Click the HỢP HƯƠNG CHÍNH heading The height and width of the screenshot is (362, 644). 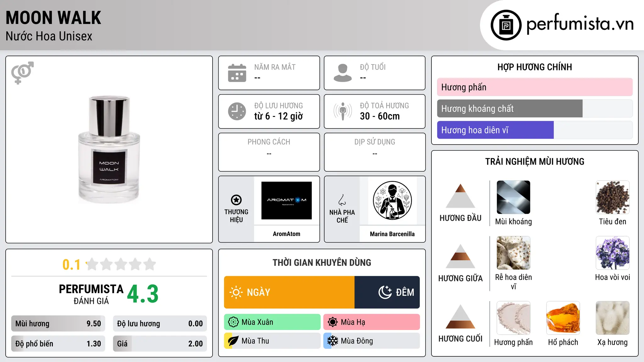535,67
